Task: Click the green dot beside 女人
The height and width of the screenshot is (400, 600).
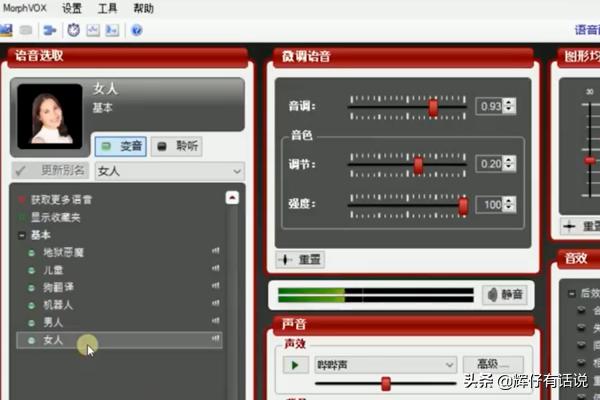Action: pyautogui.click(x=32, y=340)
